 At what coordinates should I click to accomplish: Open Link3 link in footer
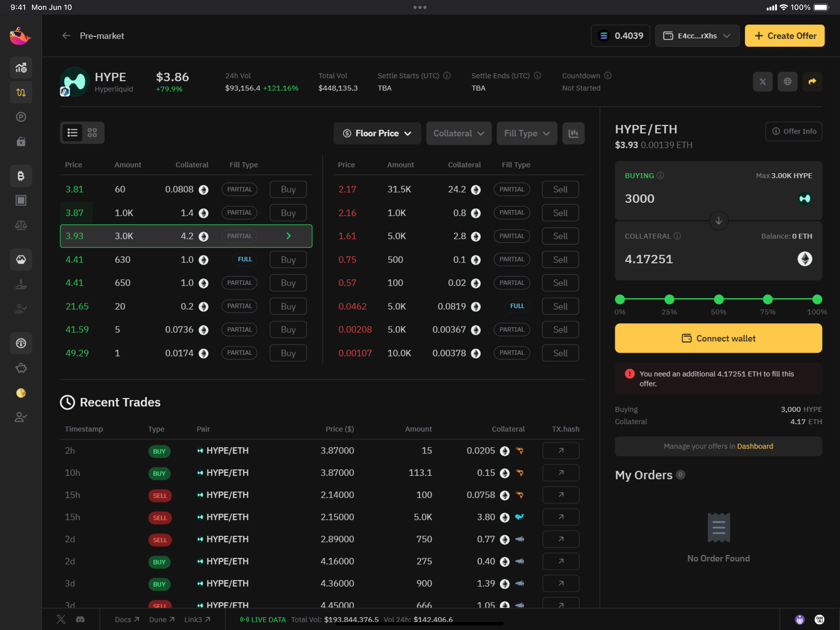197,619
